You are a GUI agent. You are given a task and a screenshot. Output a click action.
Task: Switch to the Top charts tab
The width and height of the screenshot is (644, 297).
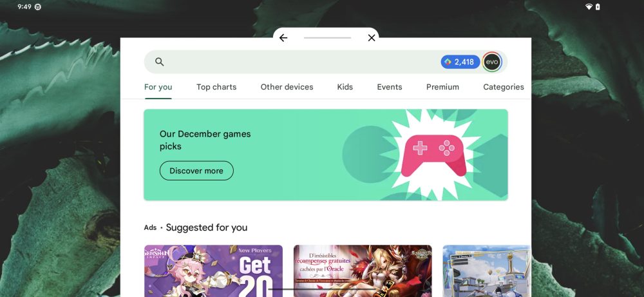coord(216,87)
